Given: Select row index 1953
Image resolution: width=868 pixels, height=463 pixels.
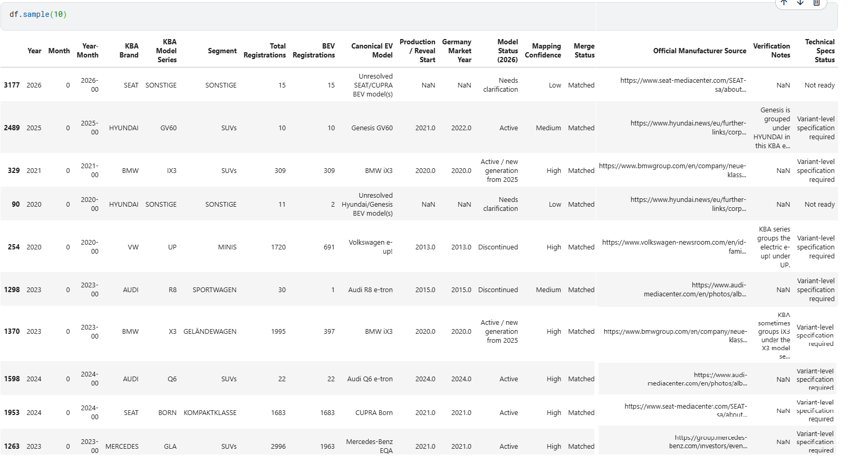Looking at the screenshot, I should pyautogui.click(x=12, y=412).
